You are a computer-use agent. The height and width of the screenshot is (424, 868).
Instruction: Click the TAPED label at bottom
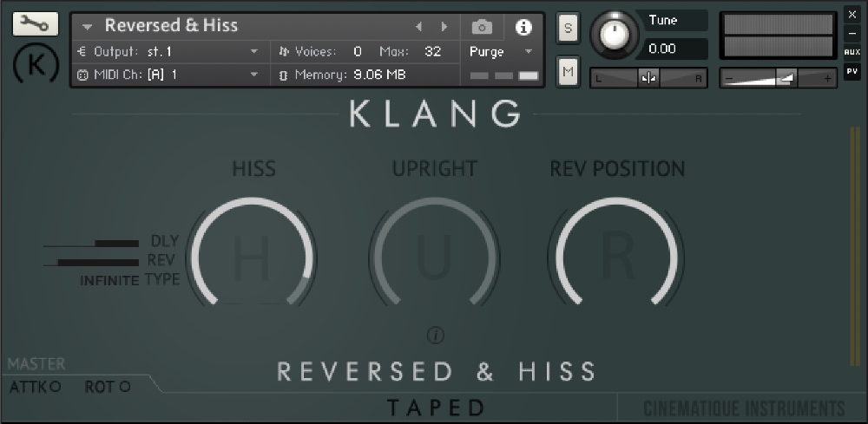(436, 408)
